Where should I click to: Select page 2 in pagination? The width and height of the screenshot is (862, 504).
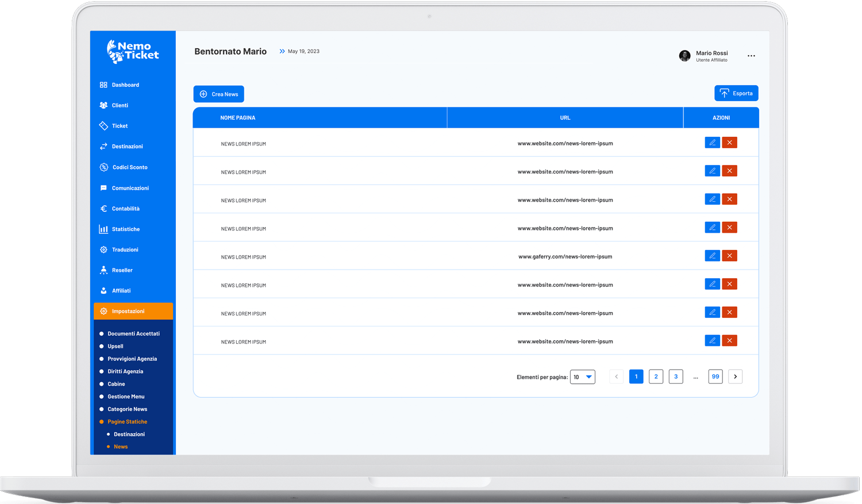pos(656,377)
